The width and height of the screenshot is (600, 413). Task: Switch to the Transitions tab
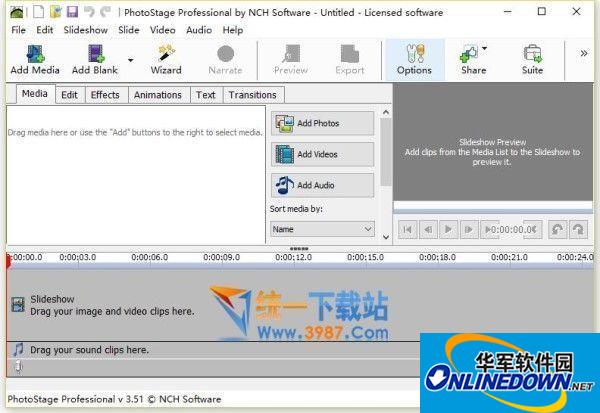pyautogui.click(x=253, y=95)
